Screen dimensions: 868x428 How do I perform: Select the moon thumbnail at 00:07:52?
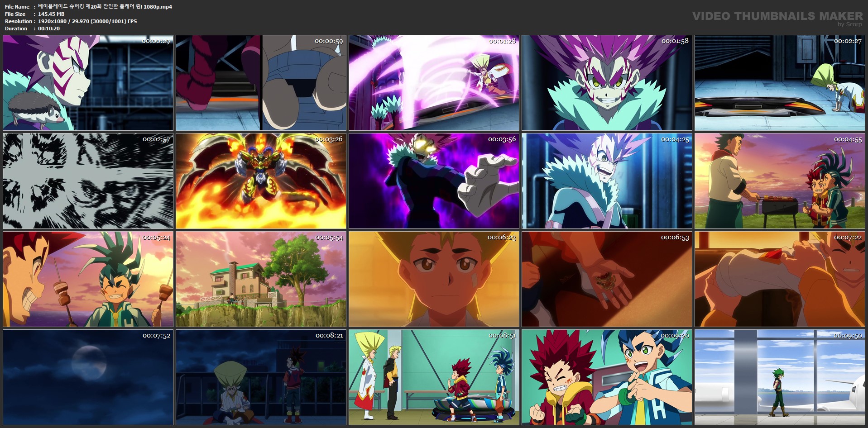click(x=88, y=377)
